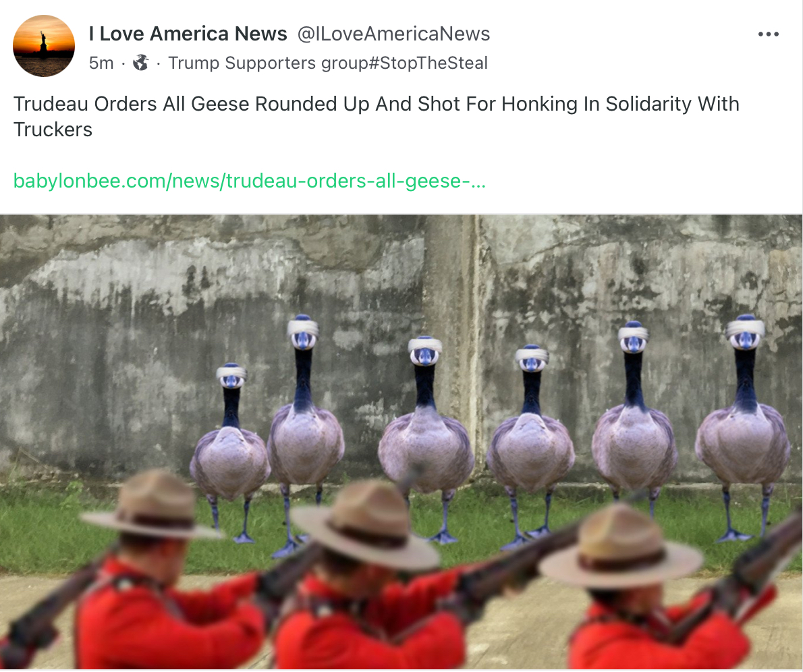Click the globe public visibility icon
803x672 pixels.
coord(140,63)
